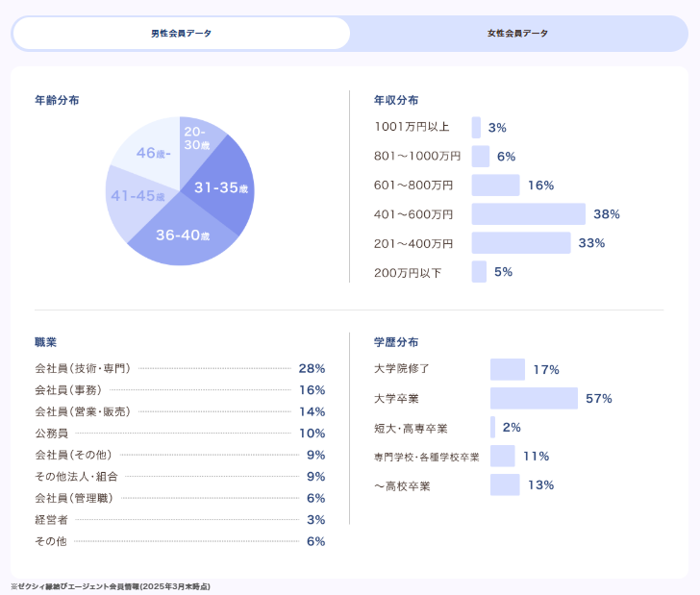Click the 会社員(事務) row label
This screenshot has height=595, width=700.
tap(68, 390)
